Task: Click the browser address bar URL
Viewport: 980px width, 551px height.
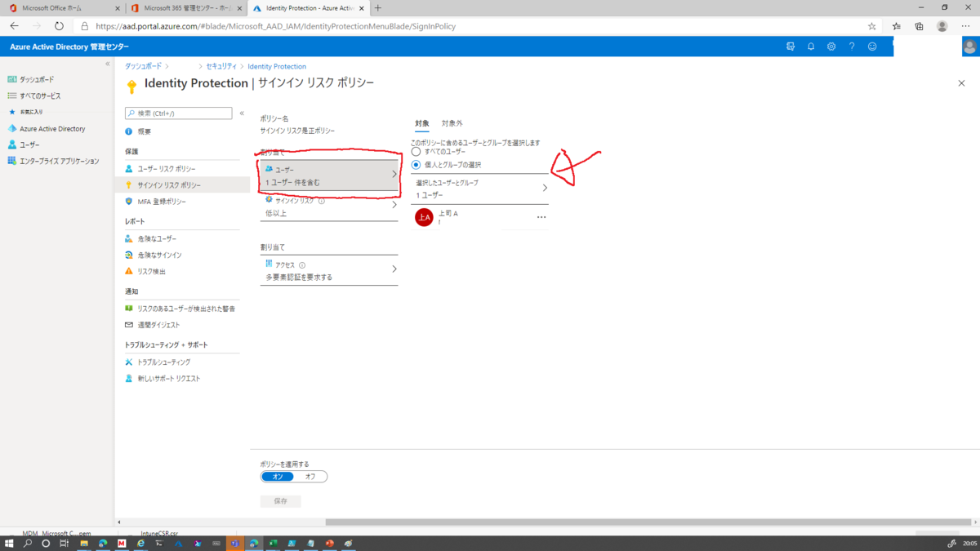Action: pyautogui.click(x=275, y=26)
